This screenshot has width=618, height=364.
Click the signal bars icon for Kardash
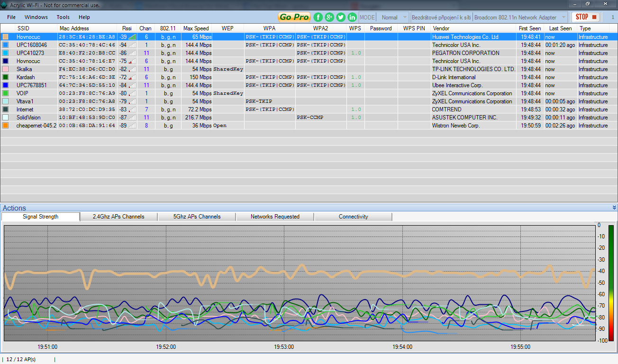(132, 77)
